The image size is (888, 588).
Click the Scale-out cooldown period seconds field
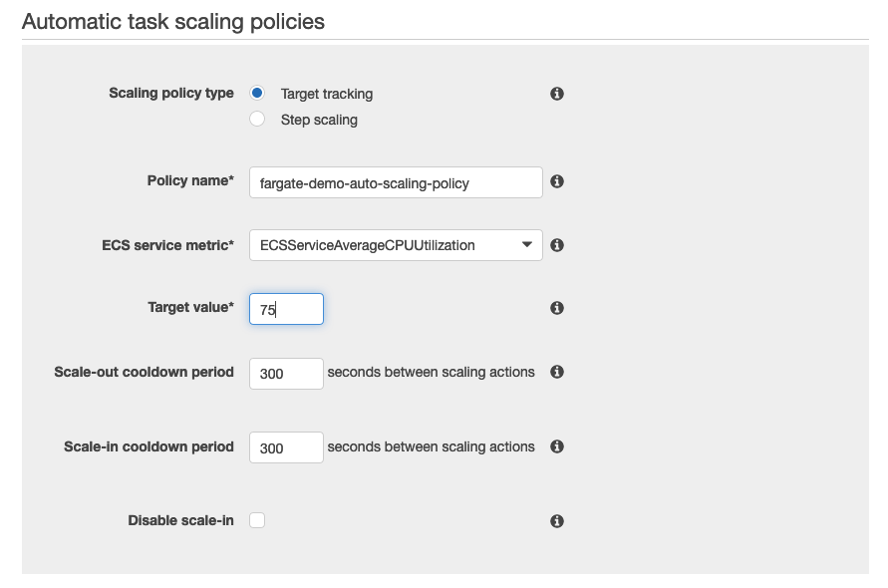286,373
